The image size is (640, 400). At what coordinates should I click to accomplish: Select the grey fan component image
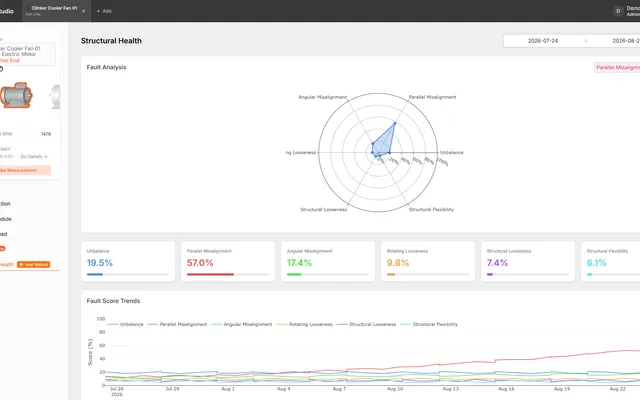coord(55,97)
